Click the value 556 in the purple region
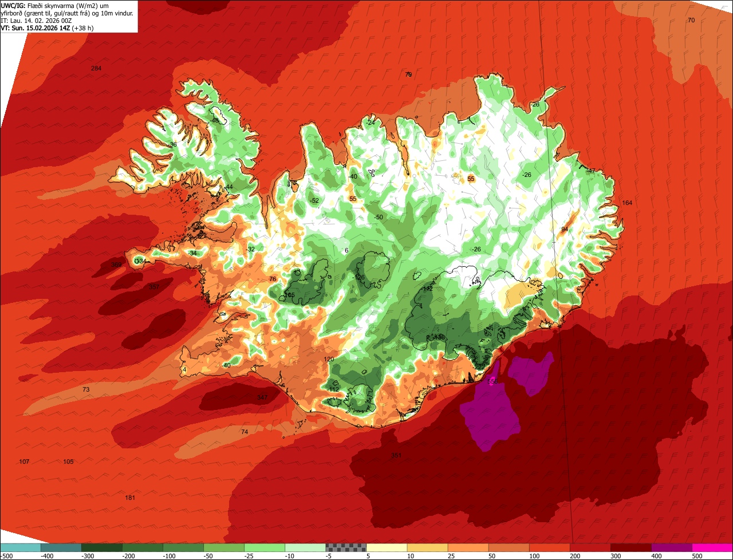Screen dimensions: 733x560 tap(492, 381)
